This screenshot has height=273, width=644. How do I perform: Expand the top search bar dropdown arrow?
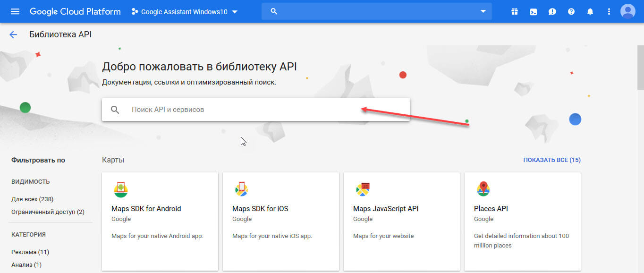483,11
